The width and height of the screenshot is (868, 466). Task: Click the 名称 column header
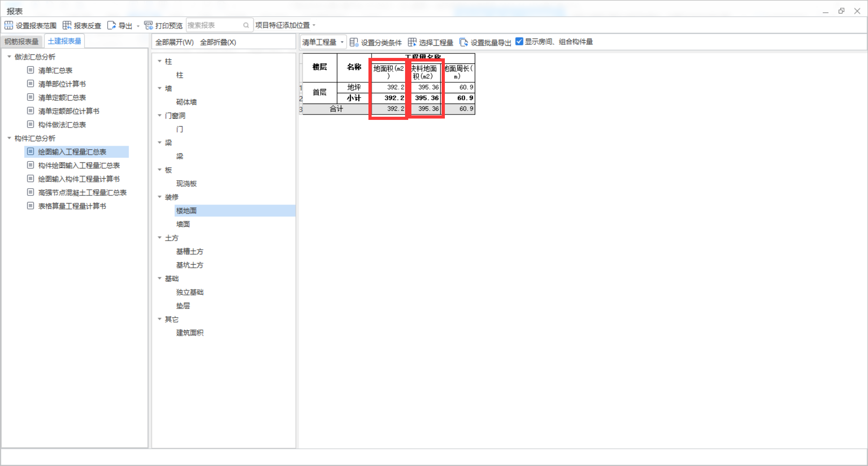[x=354, y=67]
